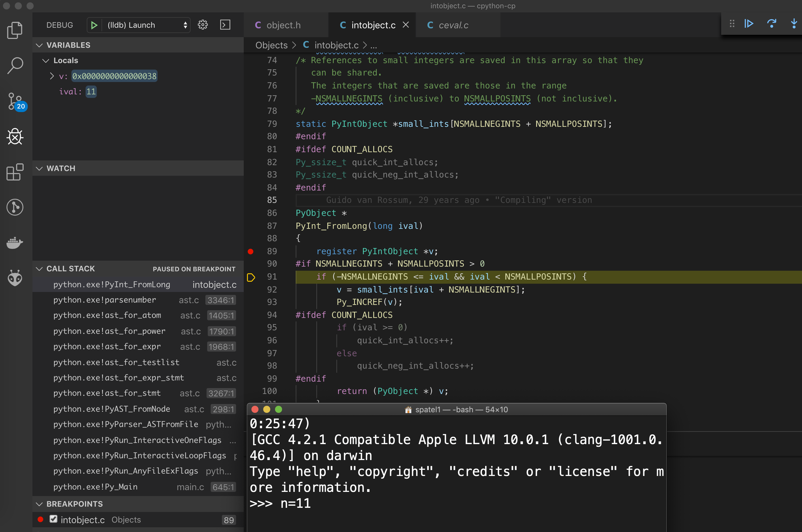Click the Objects breadcrumb link
Screen dimensions: 802x532
[x=271, y=45]
